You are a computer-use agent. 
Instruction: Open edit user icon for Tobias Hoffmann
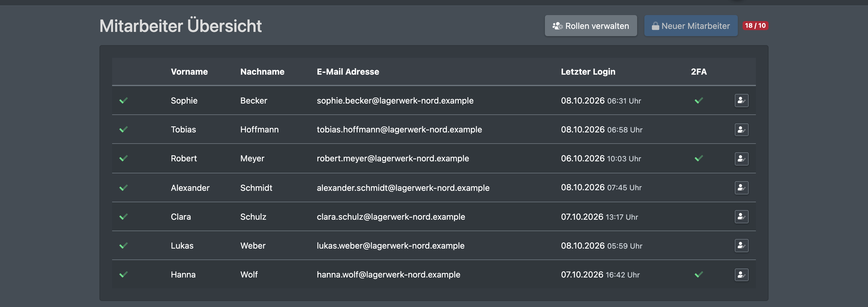(741, 130)
